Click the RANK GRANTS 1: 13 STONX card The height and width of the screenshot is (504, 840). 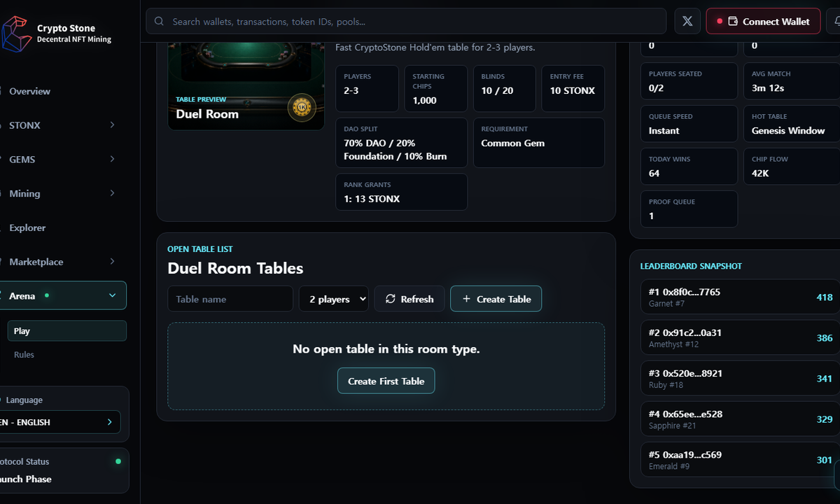(x=402, y=192)
